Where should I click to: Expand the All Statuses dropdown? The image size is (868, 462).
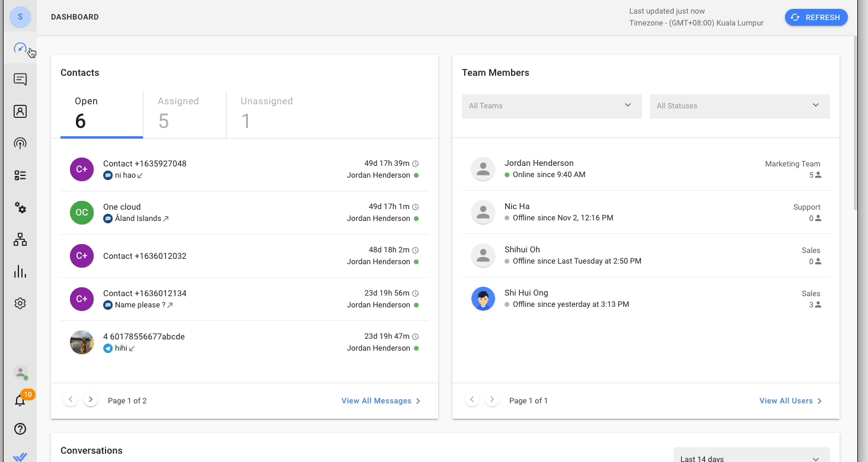point(739,106)
